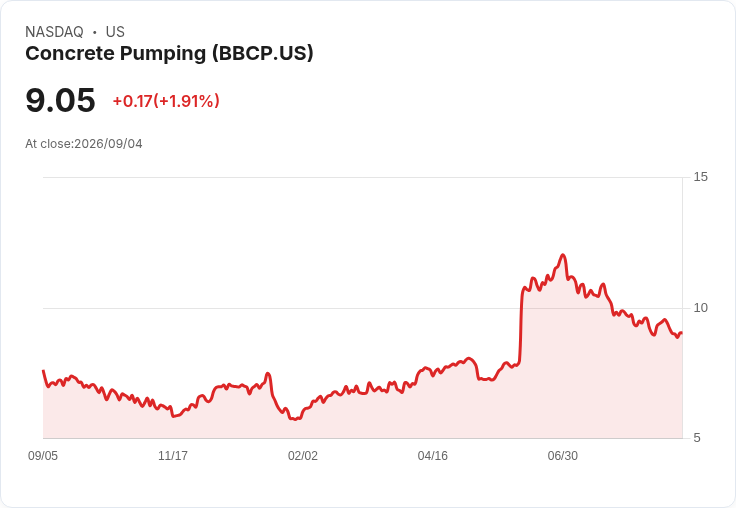Click the 04/16 x-axis date label
Image resolution: width=736 pixels, height=508 pixels.
pos(433,456)
